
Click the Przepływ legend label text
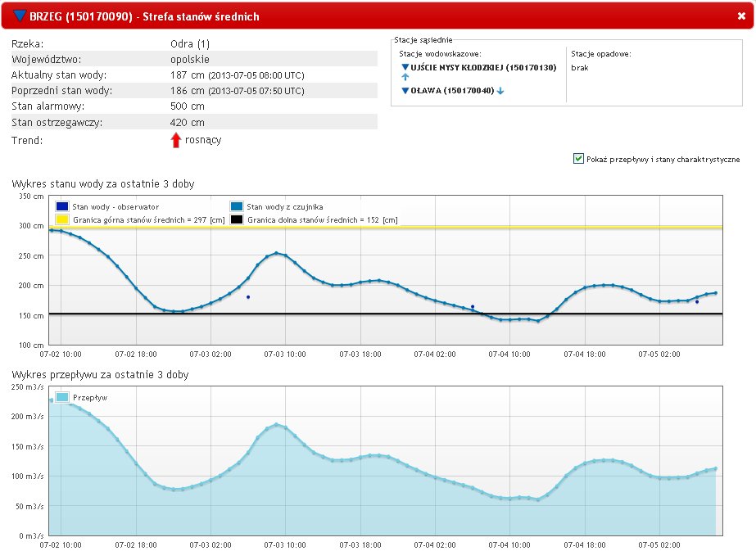(x=90, y=397)
